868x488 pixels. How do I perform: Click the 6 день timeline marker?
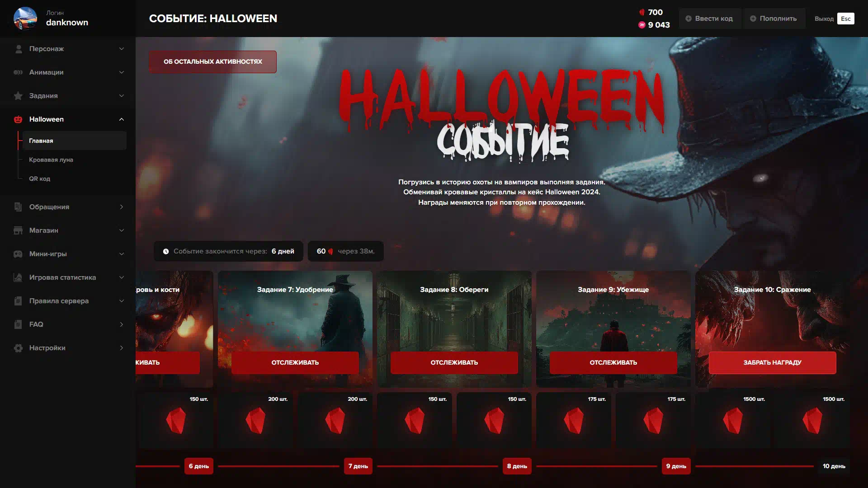199,466
